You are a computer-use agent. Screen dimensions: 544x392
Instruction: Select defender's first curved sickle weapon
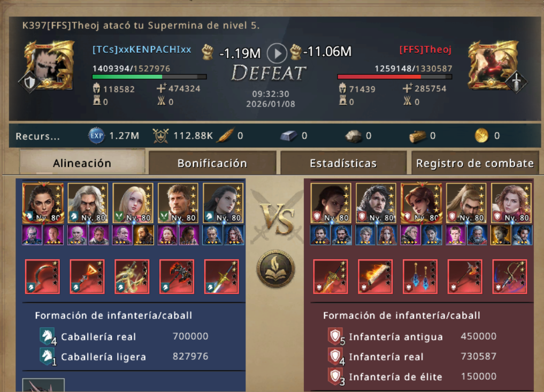coord(42,276)
